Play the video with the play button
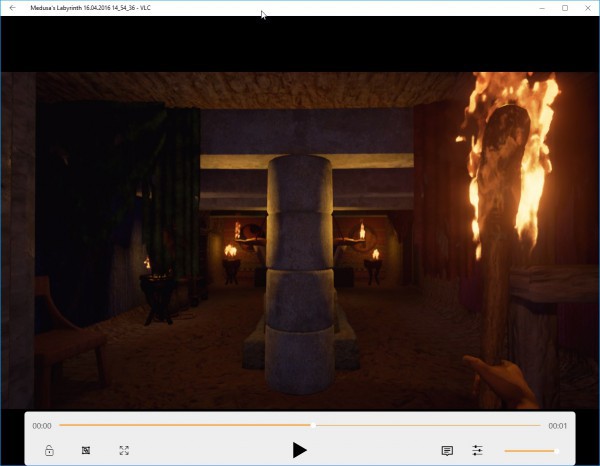 coord(299,450)
